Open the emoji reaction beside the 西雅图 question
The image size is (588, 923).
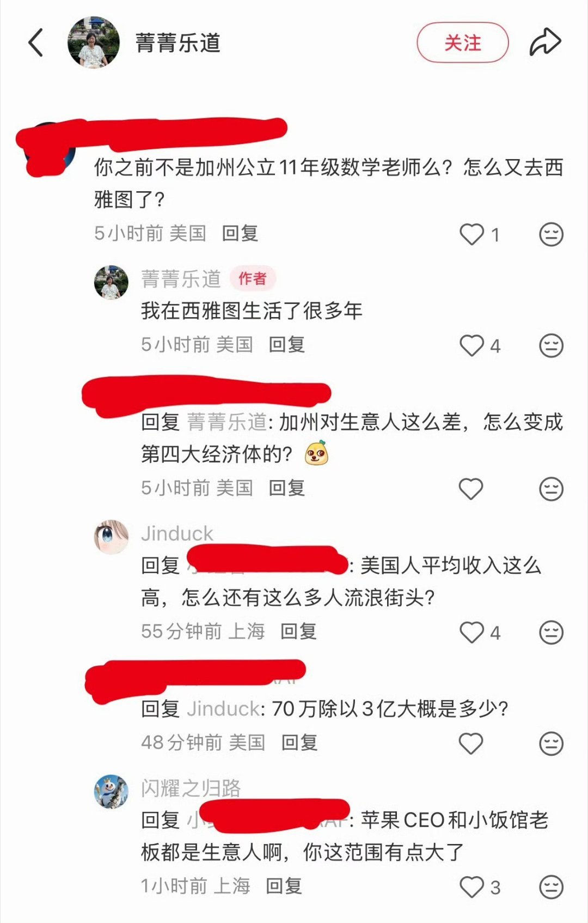pyautogui.click(x=551, y=234)
